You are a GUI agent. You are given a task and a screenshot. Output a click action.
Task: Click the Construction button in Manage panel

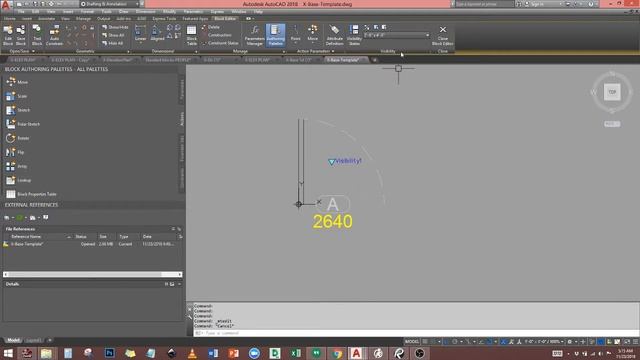tap(217, 35)
